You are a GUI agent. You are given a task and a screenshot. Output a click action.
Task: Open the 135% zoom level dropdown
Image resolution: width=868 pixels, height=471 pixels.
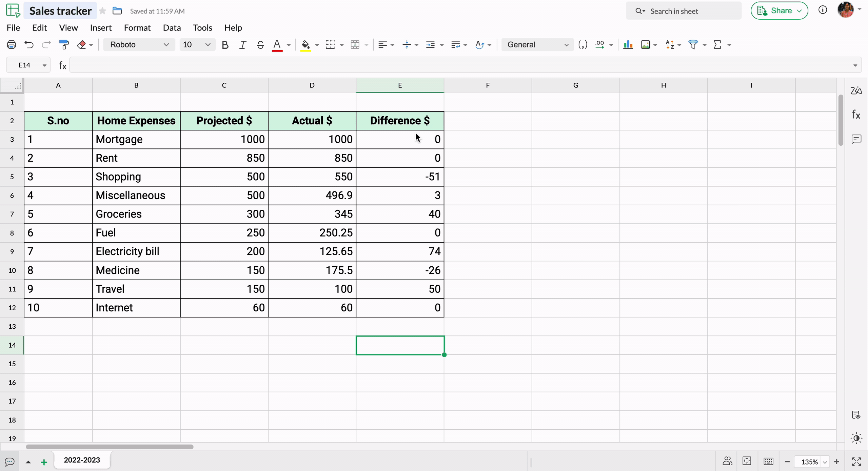click(825, 462)
